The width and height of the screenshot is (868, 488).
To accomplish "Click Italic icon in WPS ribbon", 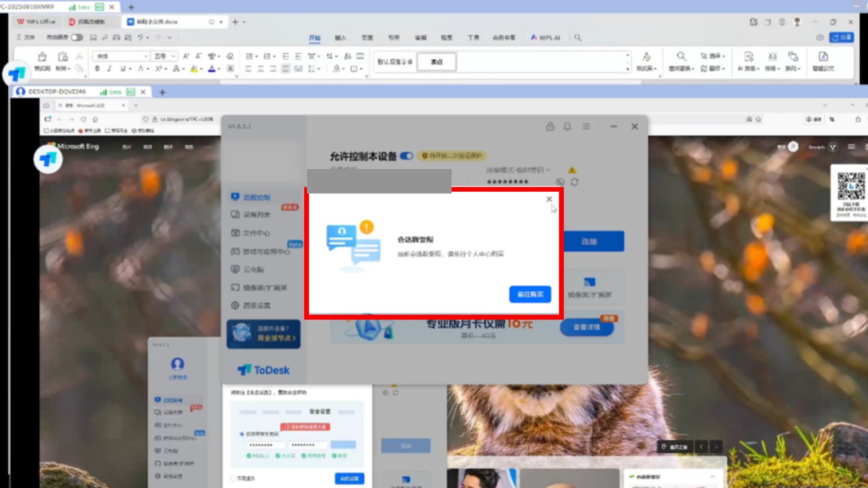I will (x=109, y=69).
